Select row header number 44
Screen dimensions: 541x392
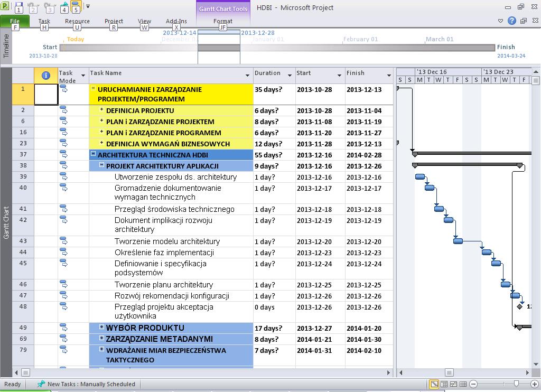(23, 252)
